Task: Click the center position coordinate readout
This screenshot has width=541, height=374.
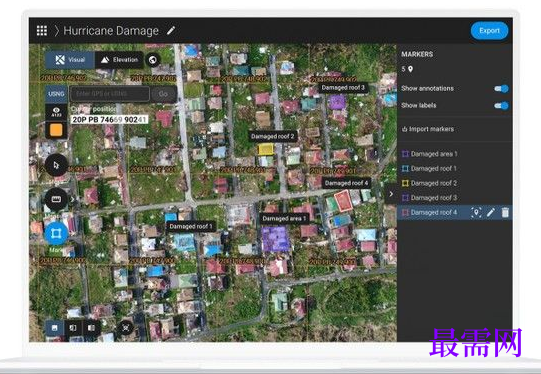Action: (109, 120)
